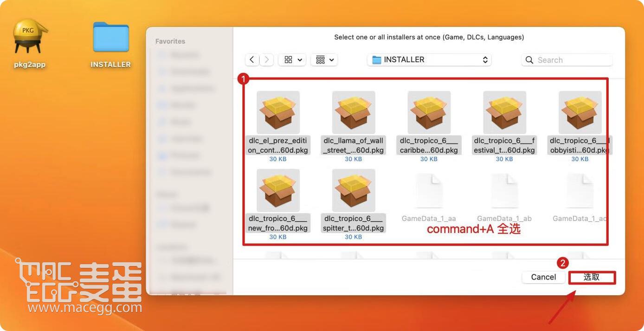Open the icon view mode dropdown
This screenshot has height=331, width=644.
click(x=292, y=59)
